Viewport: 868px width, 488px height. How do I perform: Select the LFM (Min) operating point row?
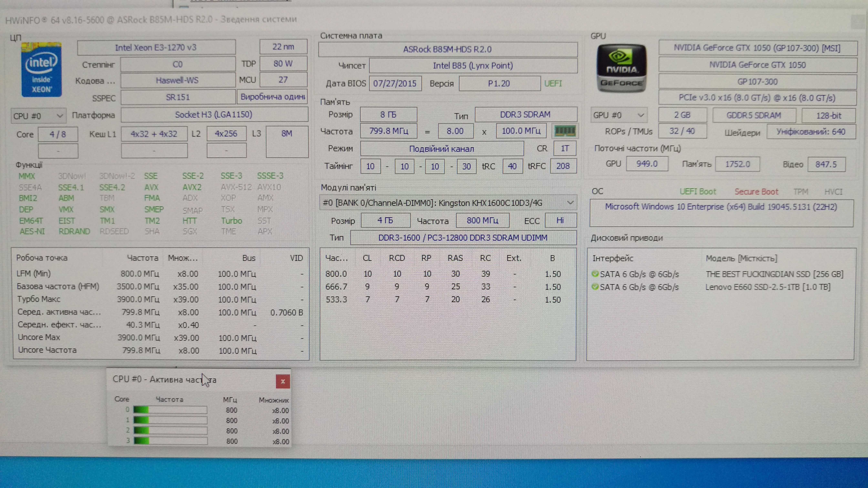[160, 274]
